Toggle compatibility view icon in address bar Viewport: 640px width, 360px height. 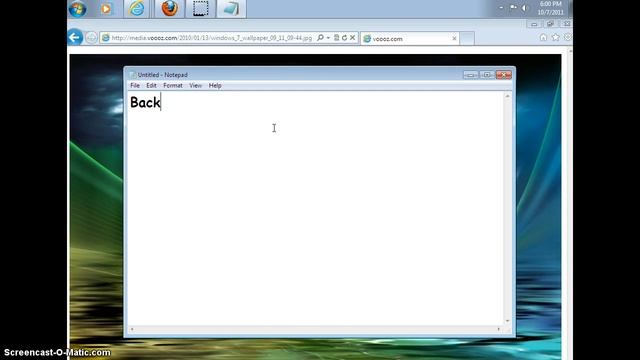[x=336, y=38]
